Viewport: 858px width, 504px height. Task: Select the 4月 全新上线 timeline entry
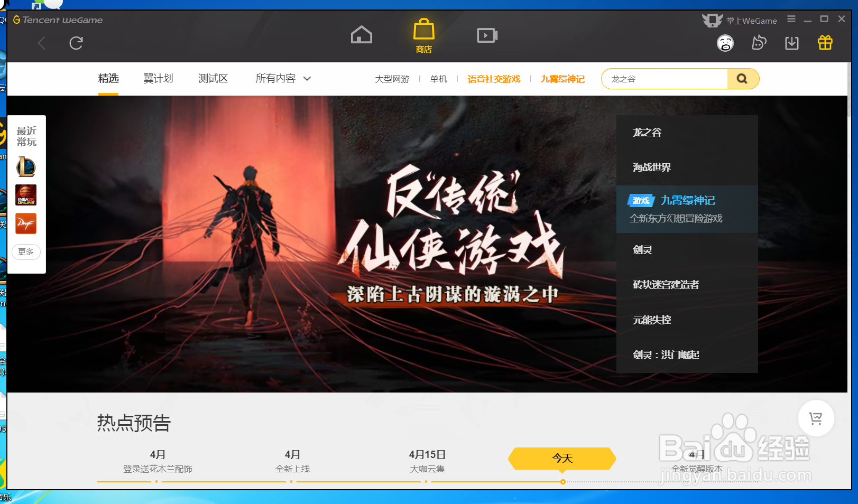pos(292,461)
